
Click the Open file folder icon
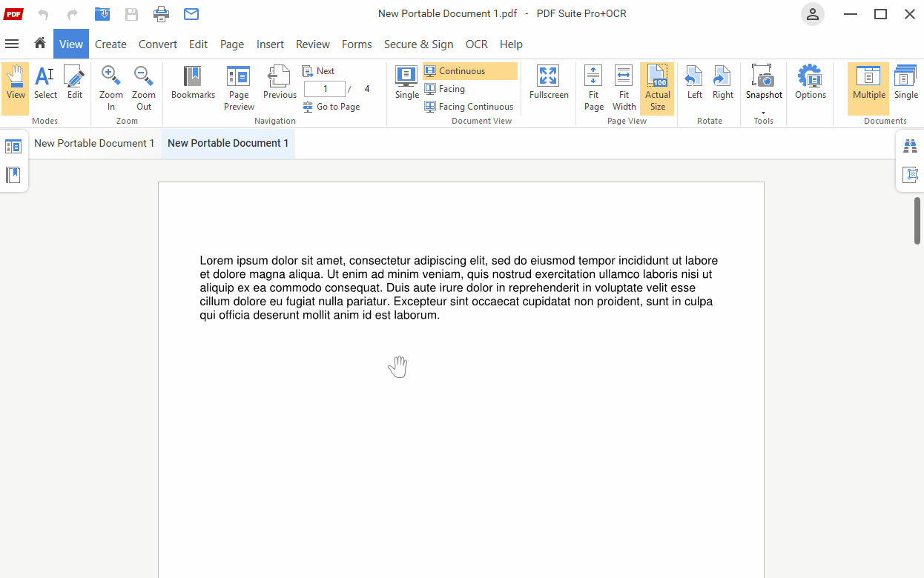[102, 14]
